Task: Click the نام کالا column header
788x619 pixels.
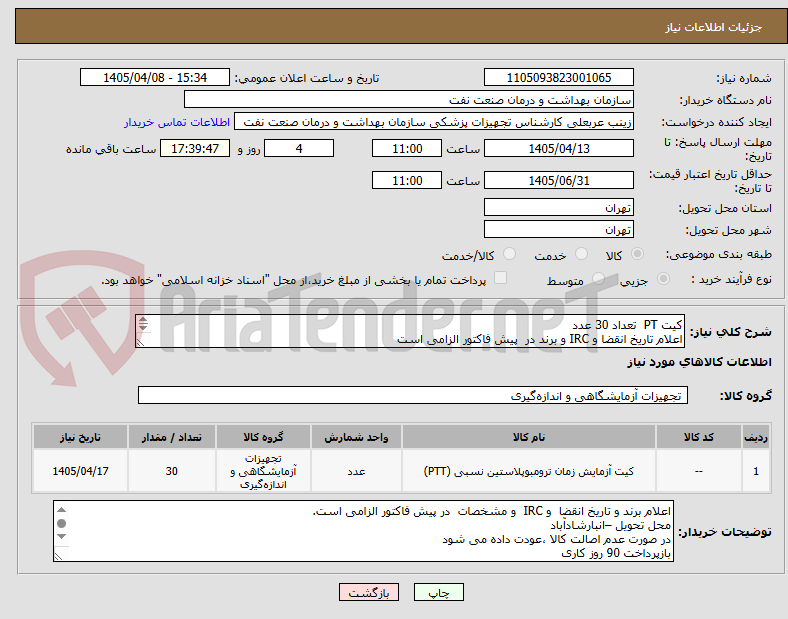Action: click(x=529, y=437)
